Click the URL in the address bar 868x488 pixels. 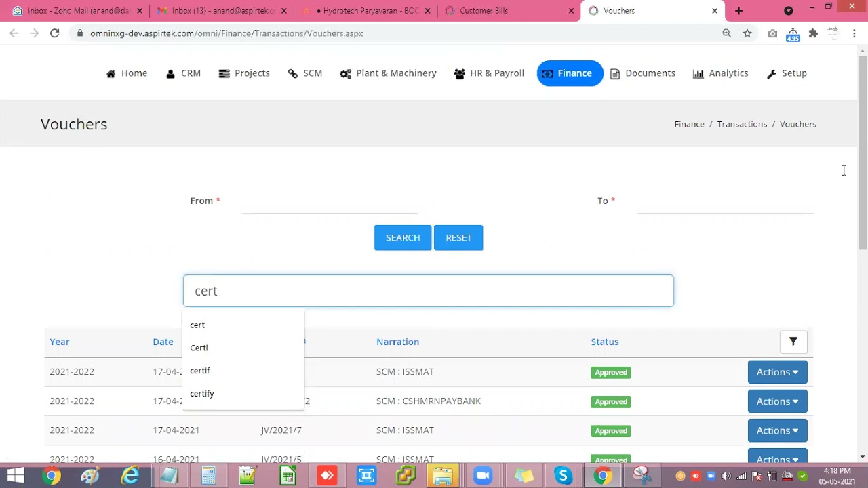(226, 33)
